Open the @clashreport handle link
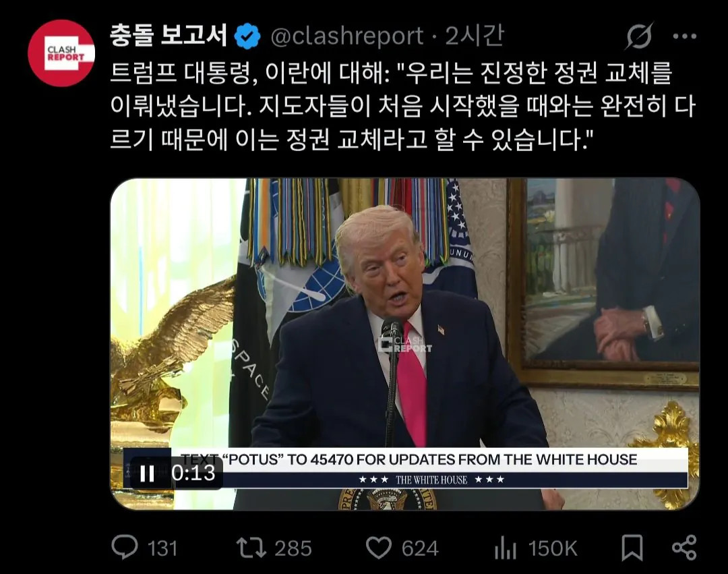Image resolution: width=728 pixels, height=574 pixels. (x=347, y=36)
